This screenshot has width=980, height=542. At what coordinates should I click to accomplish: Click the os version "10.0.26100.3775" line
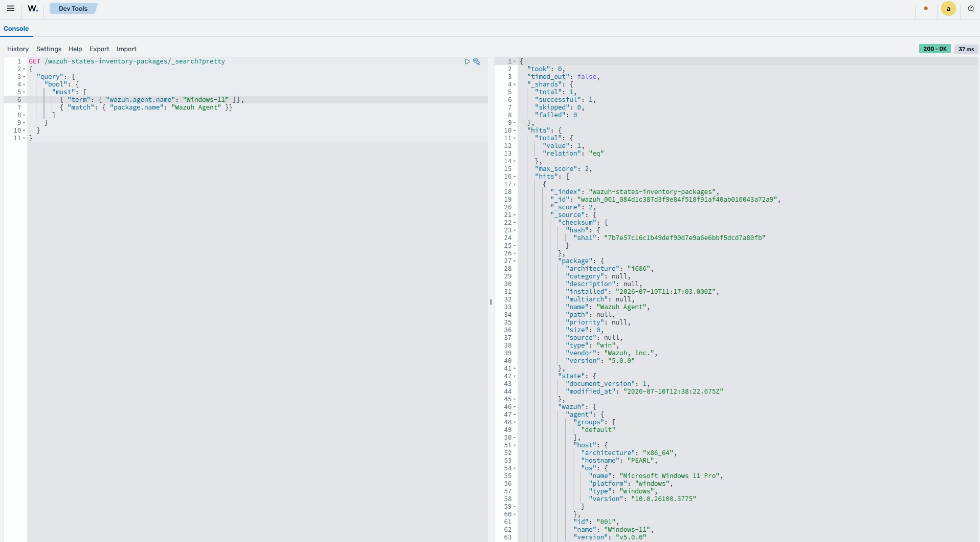pyautogui.click(x=642, y=499)
